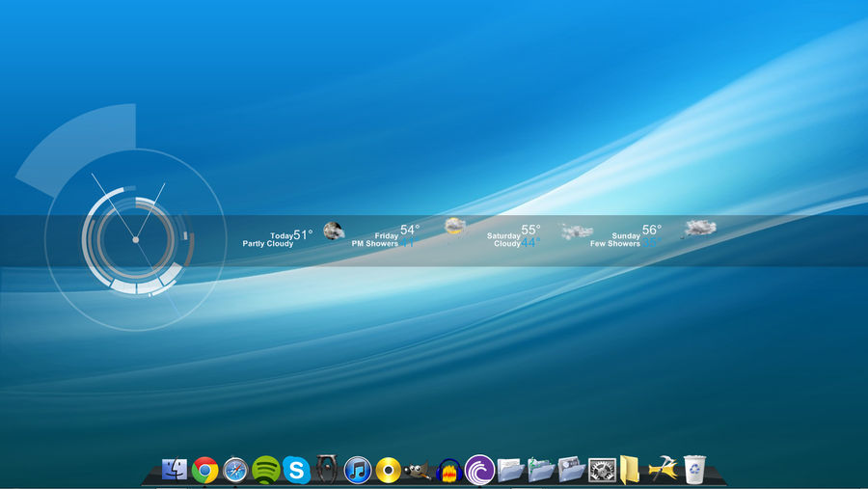Screen dimensions: 868x489
Task: Open the middle blue folder stack with green contents
Action: click(x=541, y=470)
